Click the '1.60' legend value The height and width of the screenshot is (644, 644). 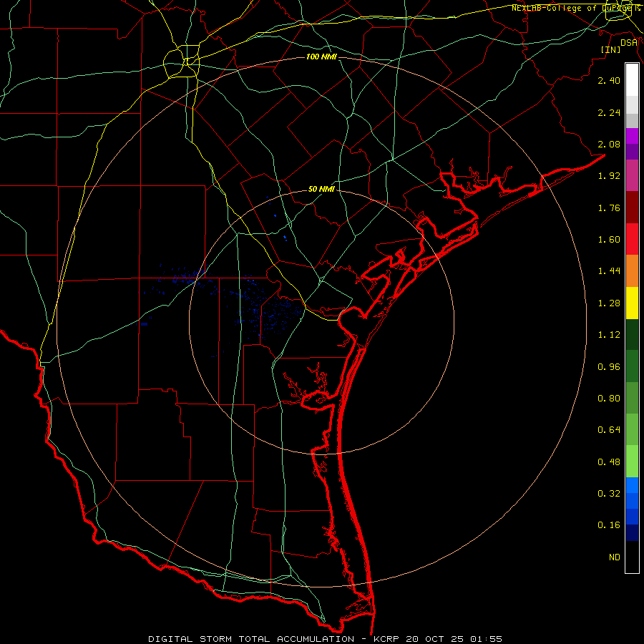click(609, 240)
